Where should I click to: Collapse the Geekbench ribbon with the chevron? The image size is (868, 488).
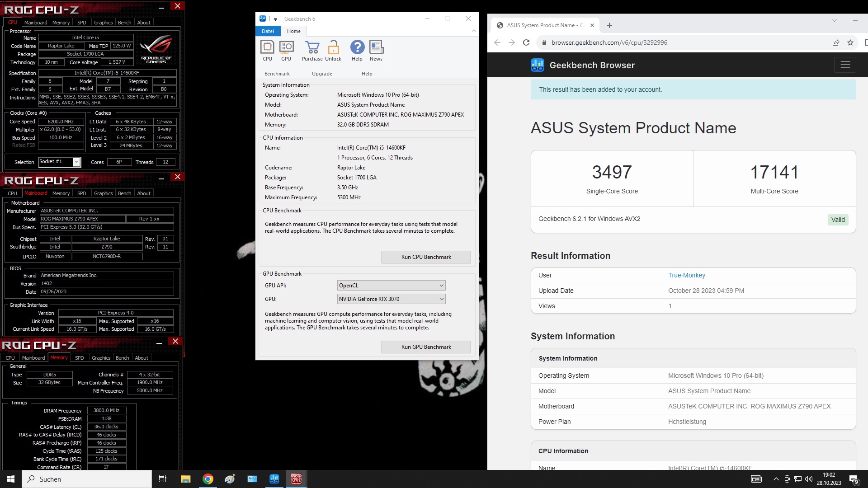[x=473, y=31]
